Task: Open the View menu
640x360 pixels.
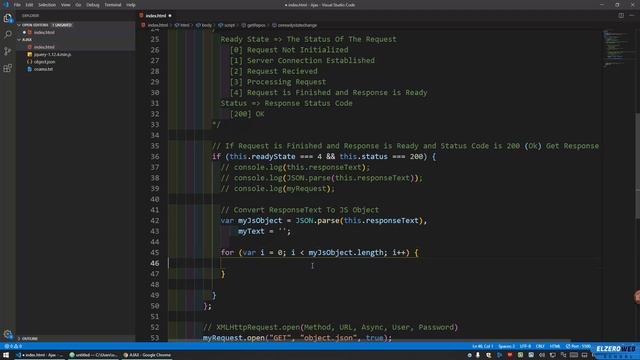Action: pyautogui.click(x=65, y=5)
